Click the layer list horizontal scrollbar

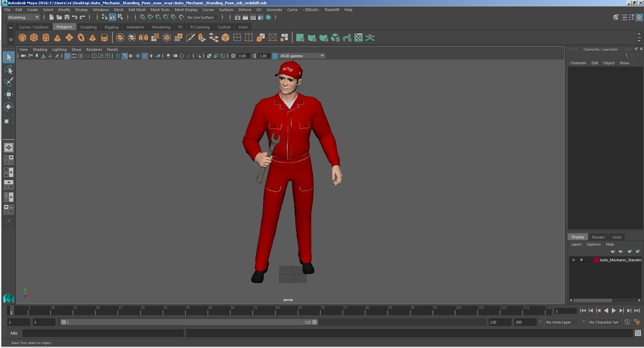click(592, 300)
